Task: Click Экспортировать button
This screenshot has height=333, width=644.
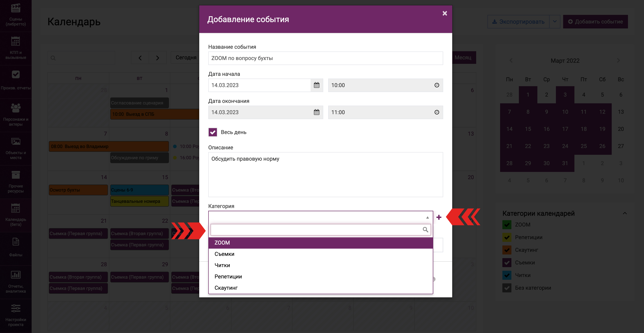Action: [518, 21]
